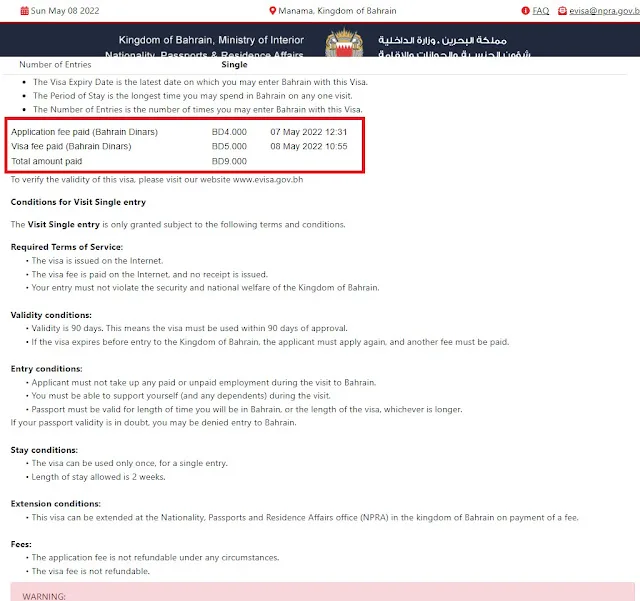This screenshot has width=640, height=601.
Task: Click Kingdom of Bahrain, Ministry of Interior header
Action: tap(211, 40)
